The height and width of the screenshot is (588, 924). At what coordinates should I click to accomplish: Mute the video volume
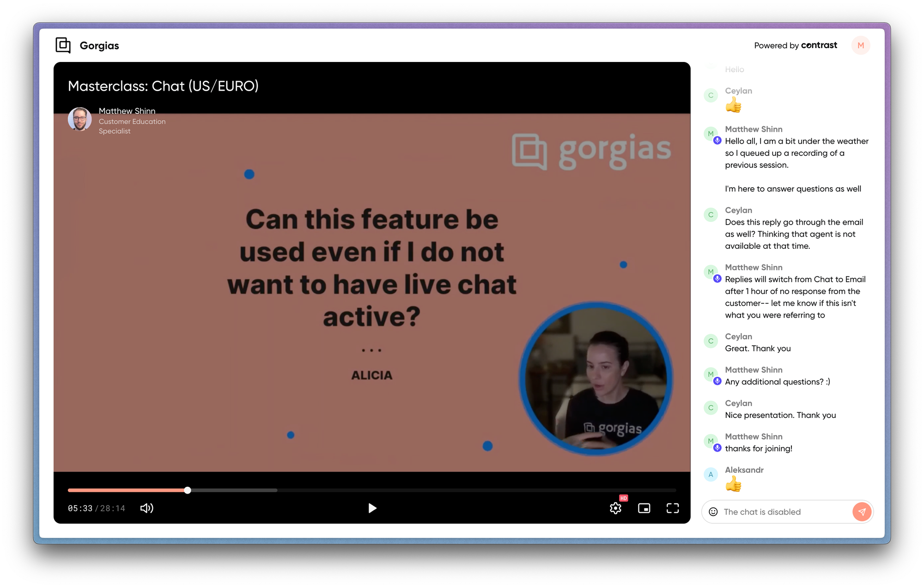coord(146,508)
